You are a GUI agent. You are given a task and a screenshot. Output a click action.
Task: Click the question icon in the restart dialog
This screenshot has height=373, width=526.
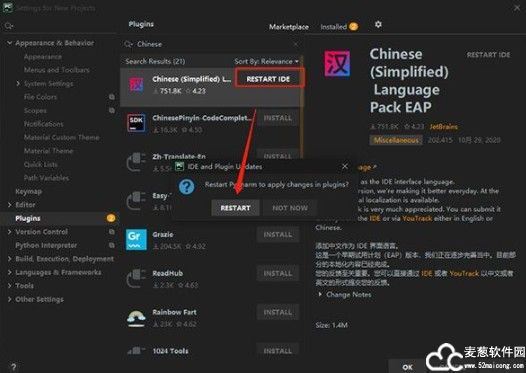[187, 186]
